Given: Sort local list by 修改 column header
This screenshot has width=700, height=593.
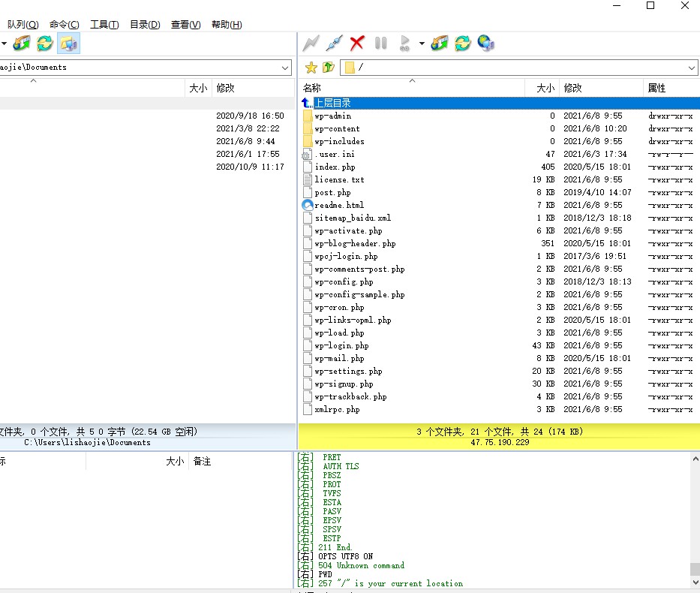Looking at the screenshot, I should [253, 88].
